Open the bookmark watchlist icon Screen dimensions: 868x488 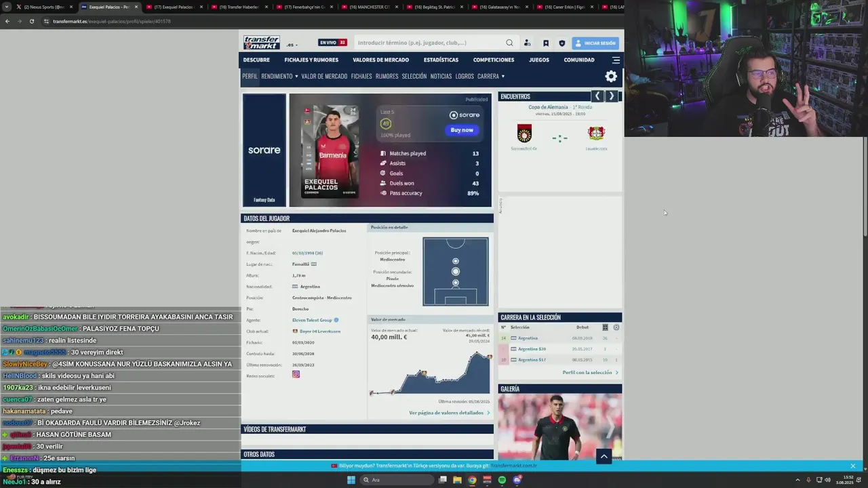(545, 43)
